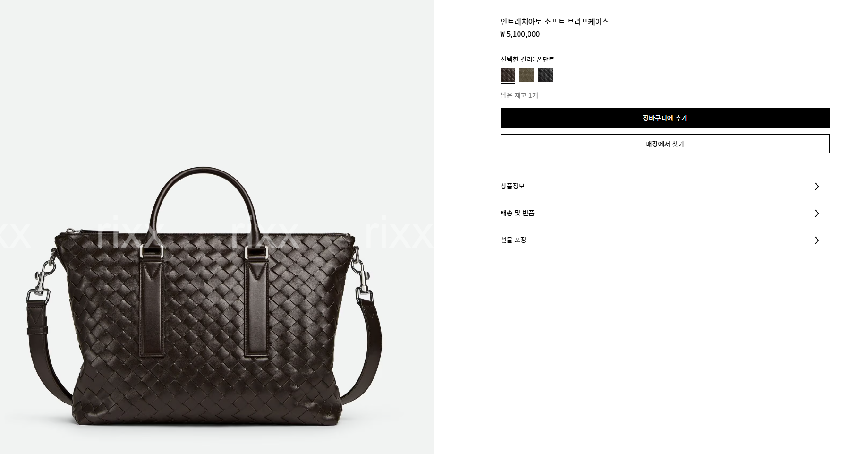This screenshot has height=454, width=868.
Task: Expand the 배송 및 반품 section label
Action: pos(518,213)
